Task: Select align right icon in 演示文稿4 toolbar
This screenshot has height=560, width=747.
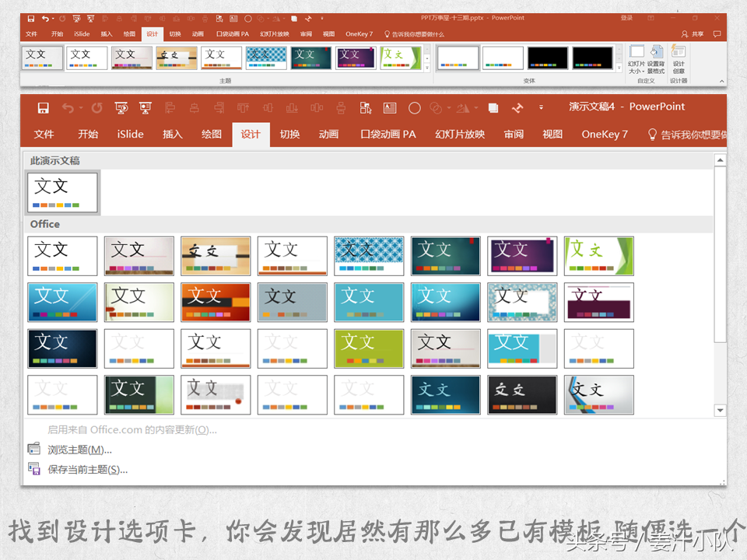Action: point(219,108)
